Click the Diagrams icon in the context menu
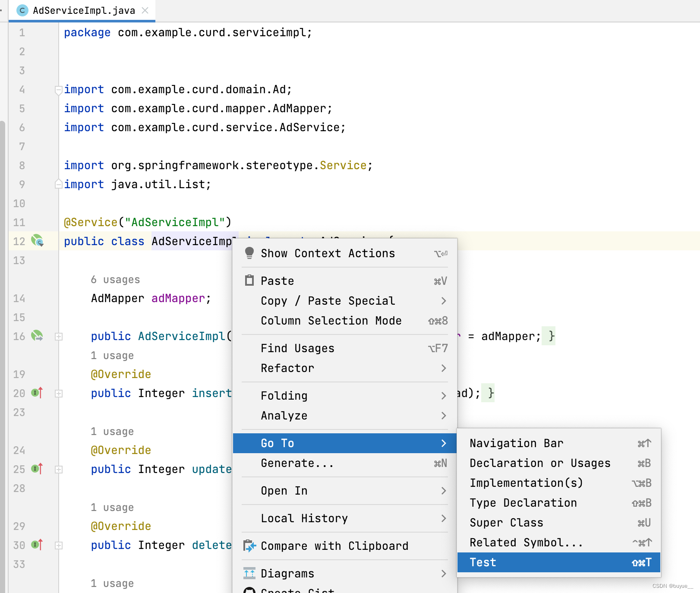This screenshot has height=593, width=700. point(249,573)
